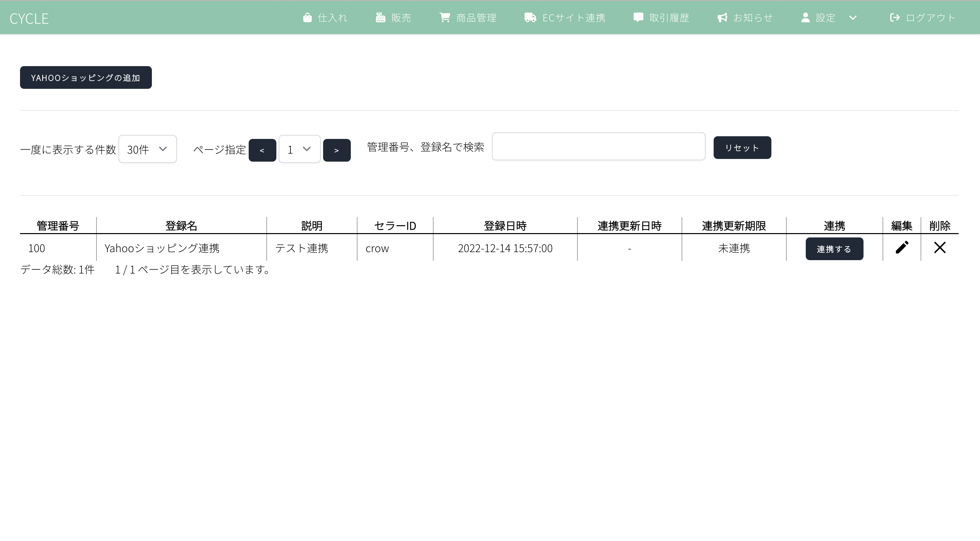This screenshot has height=541, width=980.
Task: Open the page number dropdown showing 1
Action: (299, 149)
